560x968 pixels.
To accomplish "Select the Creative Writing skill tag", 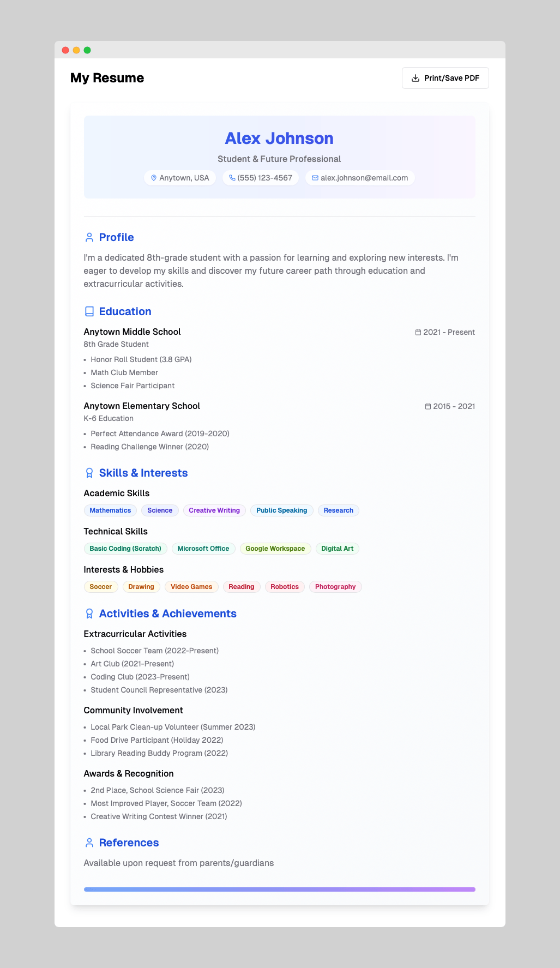I will [214, 510].
